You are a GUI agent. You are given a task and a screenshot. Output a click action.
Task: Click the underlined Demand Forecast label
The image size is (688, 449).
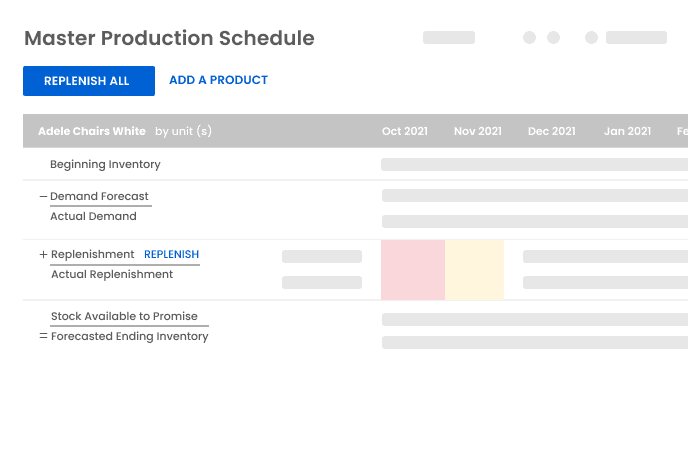click(x=100, y=196)
